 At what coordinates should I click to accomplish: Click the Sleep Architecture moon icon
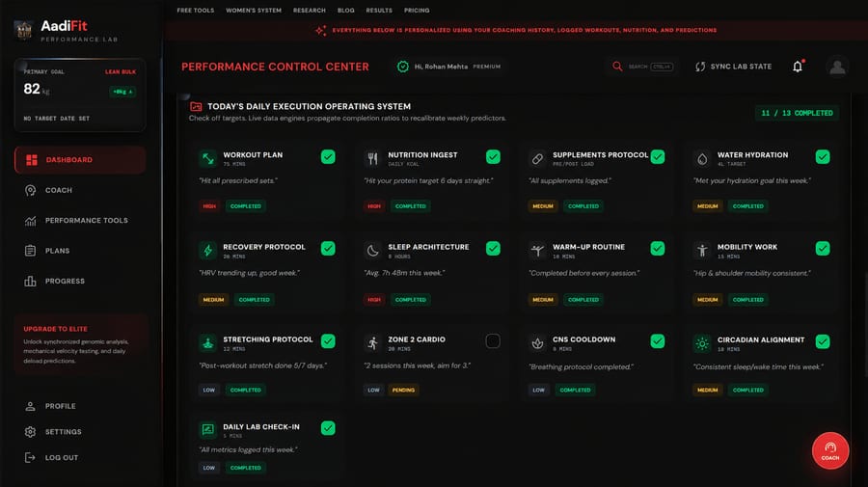coord(372,251)
